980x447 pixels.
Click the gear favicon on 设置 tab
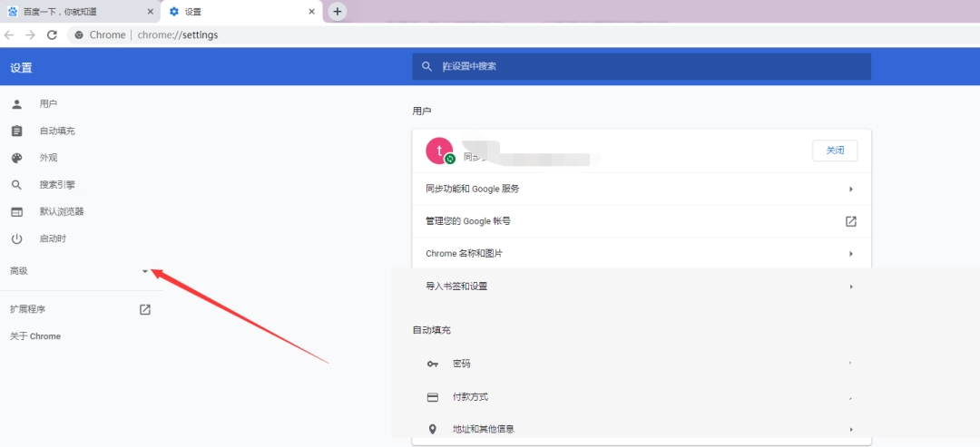pos(173,12)
